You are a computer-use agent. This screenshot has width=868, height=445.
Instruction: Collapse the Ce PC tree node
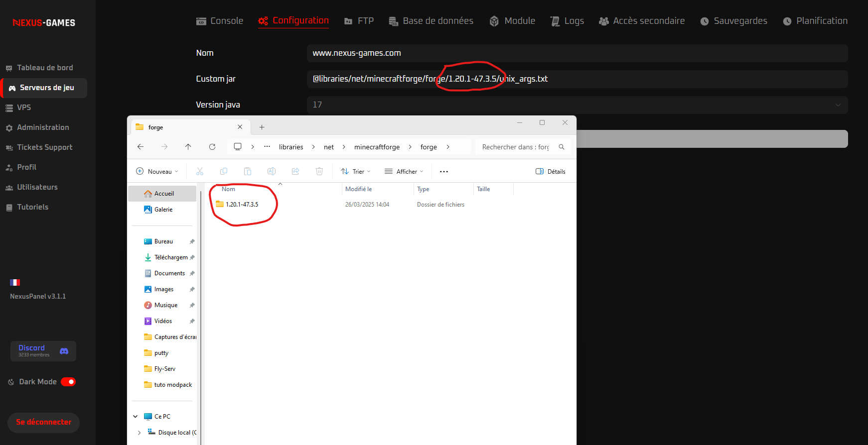[136, 417]
